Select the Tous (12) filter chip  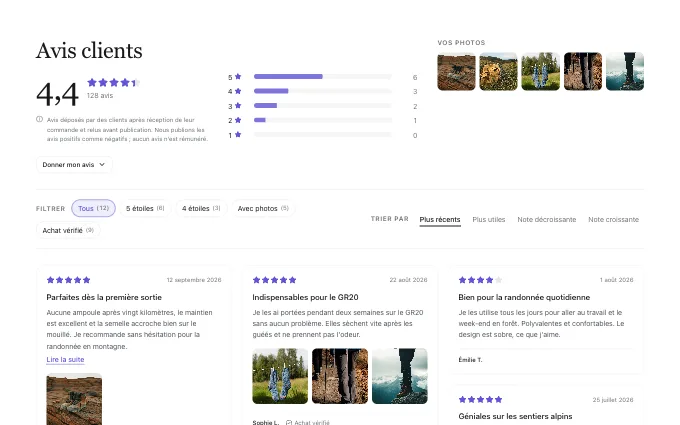click(x=93, y=208)
